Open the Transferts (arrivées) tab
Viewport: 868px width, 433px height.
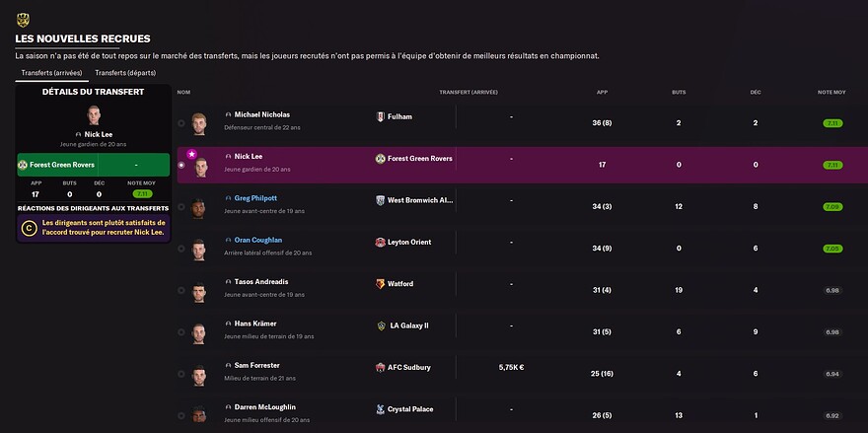(51, 73)
